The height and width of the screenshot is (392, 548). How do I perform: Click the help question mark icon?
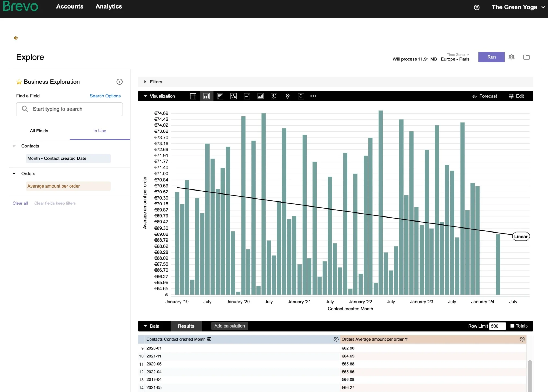(477, 7)
